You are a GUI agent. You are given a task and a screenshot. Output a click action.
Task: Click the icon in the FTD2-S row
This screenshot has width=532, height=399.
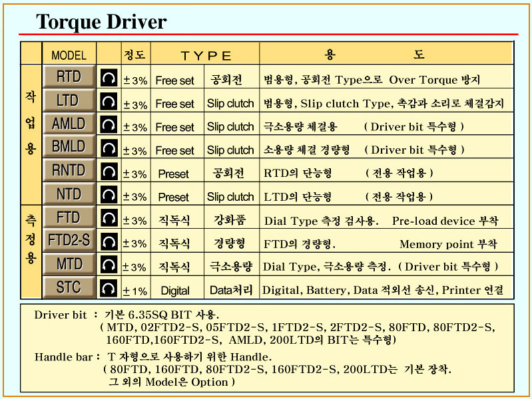tap(108, 242)
